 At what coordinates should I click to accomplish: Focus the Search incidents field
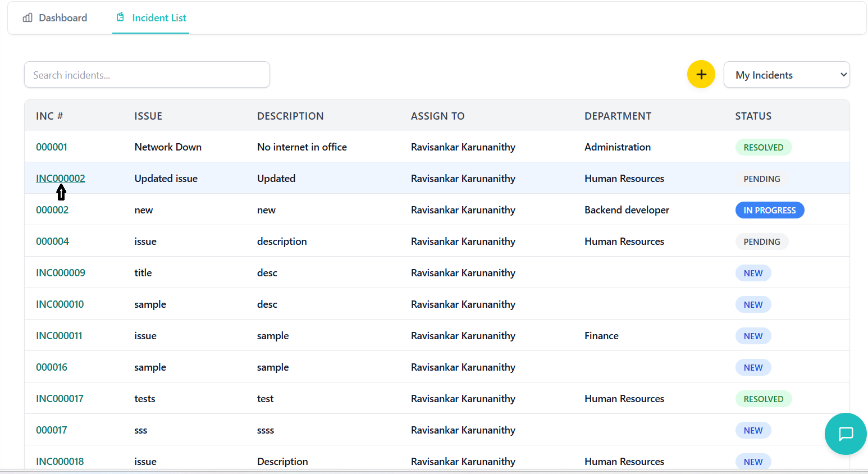click(147, 75)
